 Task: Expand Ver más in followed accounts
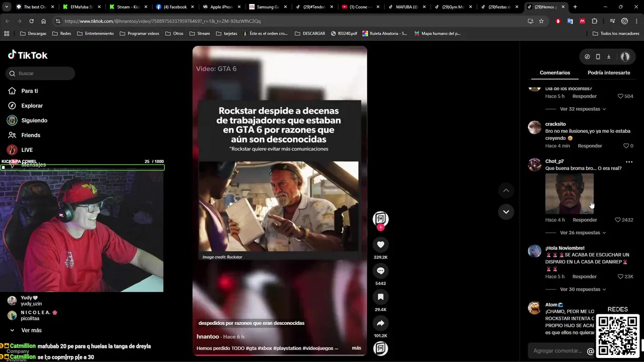[31, 330]
